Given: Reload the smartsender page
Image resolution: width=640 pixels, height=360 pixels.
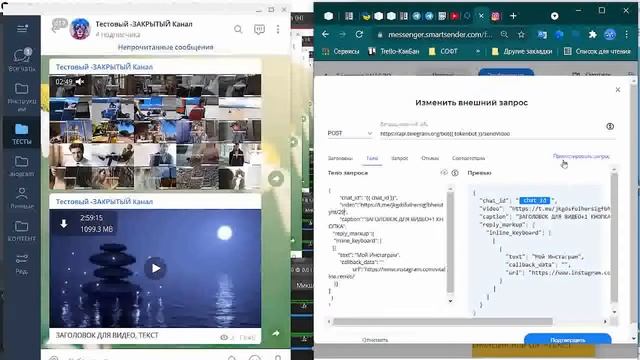Looking at the screenshot, I should click(359, 35).
